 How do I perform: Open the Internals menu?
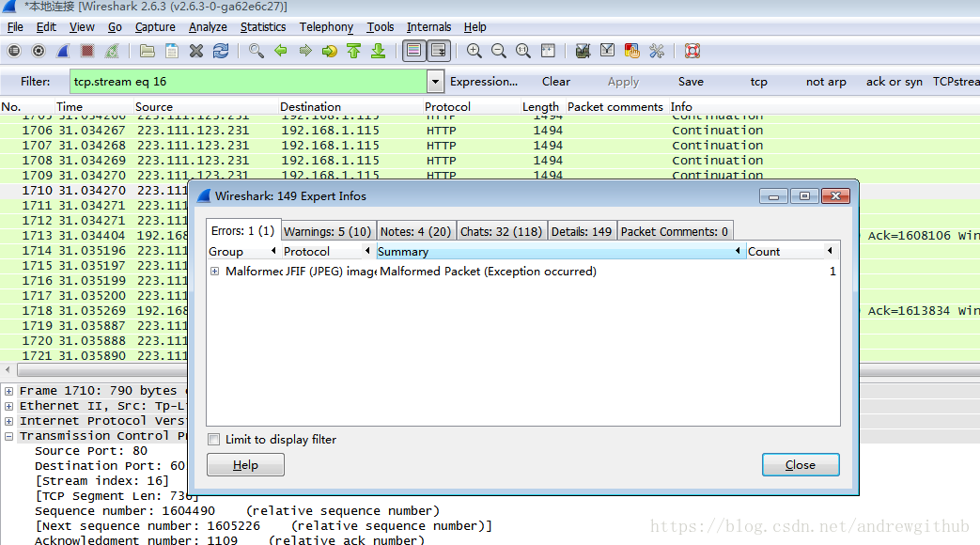(428, 27)
